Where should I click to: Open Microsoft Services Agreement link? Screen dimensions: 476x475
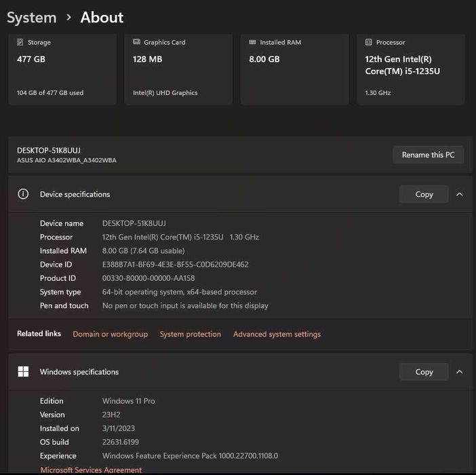pos(91,470)
